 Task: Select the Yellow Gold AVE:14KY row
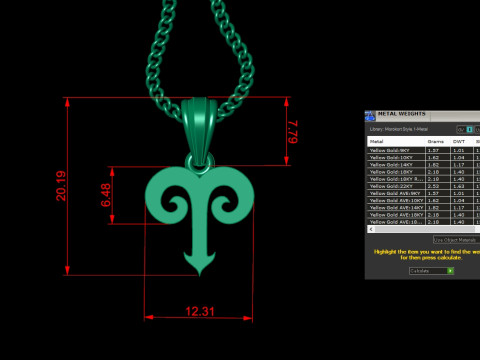click(x=423, y=207)
